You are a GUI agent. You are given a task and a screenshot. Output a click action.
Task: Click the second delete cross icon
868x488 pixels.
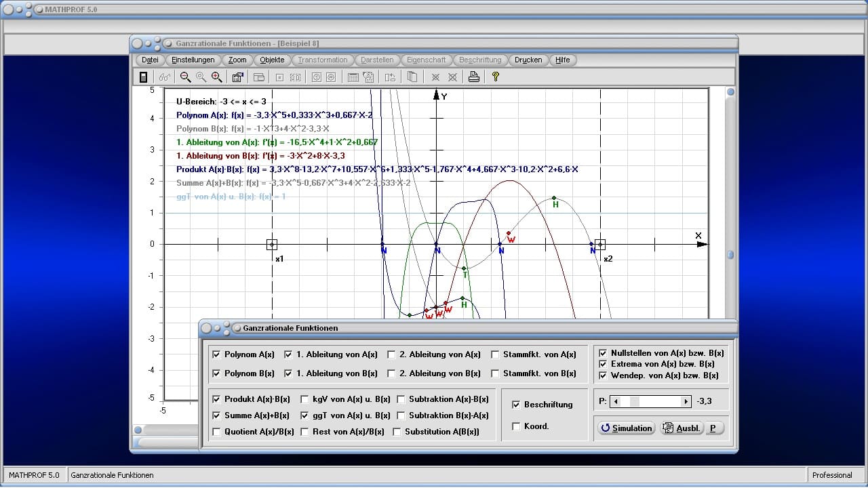point(452,77)
